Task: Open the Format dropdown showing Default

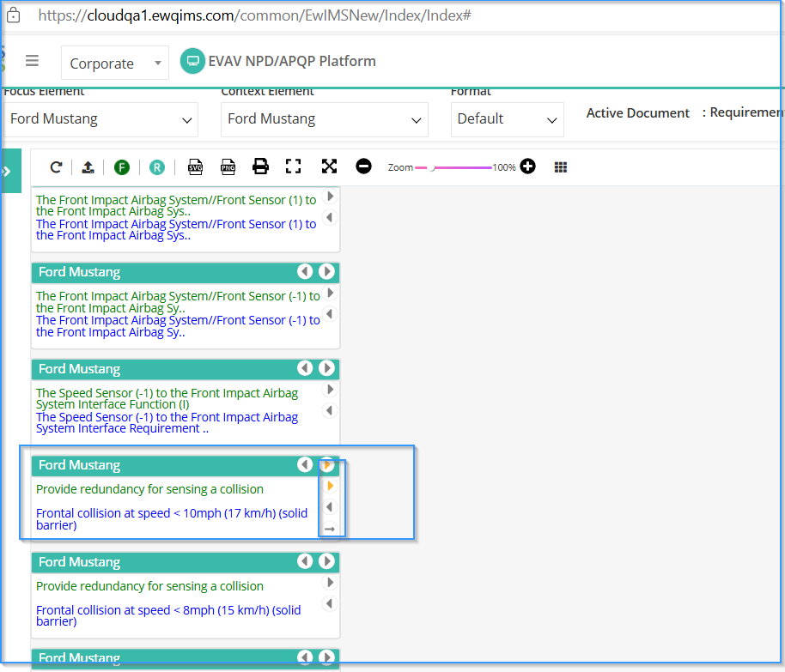Action: [507, 119]
